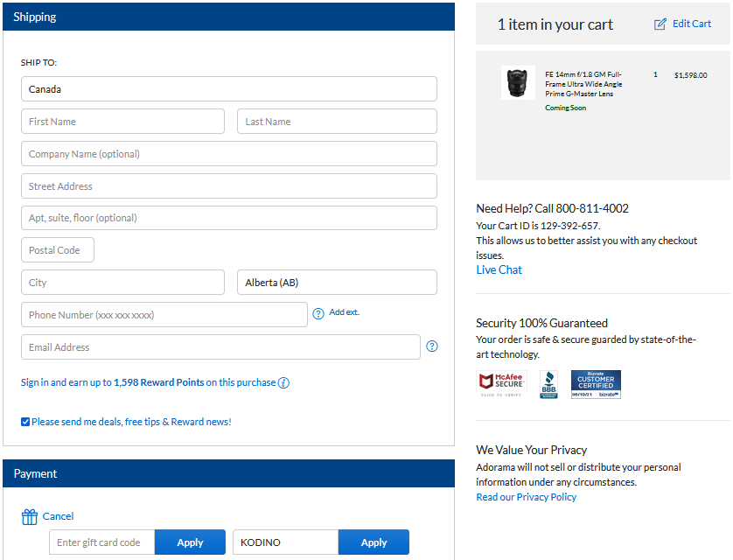
Task: Click the Edit Cart pencil icon
Action: coord(660,24)
